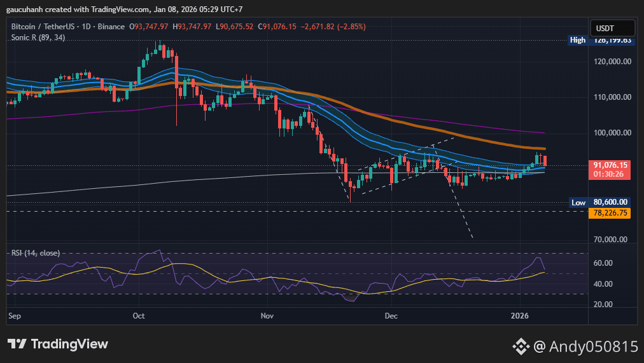Click the Oct label on time axis
Image resolution: width=644 pixels, height=363 pixels.
pos(139,315)
